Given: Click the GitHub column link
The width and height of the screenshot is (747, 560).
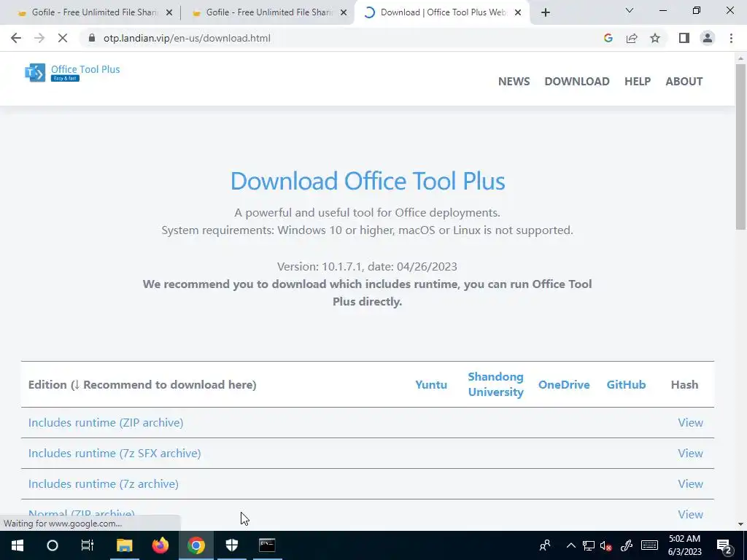Looking at the screenshot, I should [x=626, y=385].
